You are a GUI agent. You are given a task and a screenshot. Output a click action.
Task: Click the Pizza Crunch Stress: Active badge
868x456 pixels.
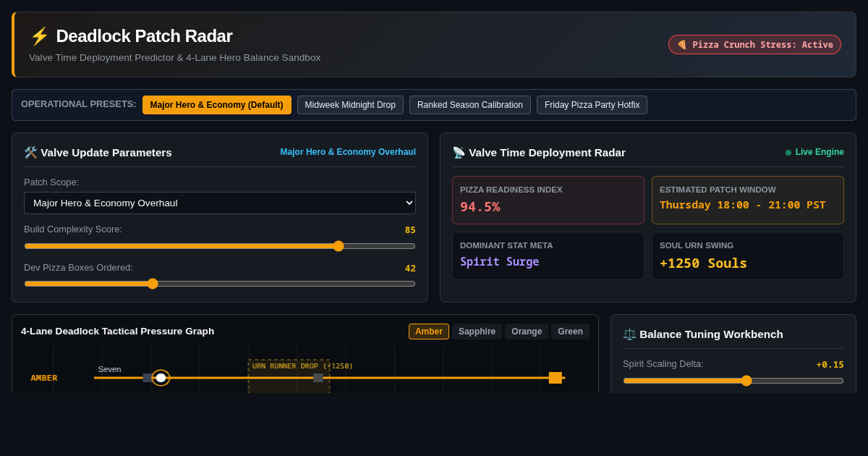754,45
